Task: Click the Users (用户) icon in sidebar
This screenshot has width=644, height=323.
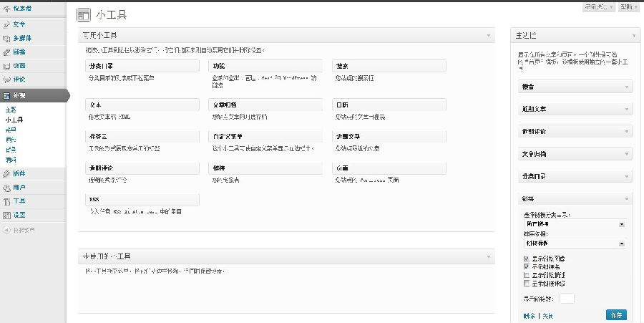Action: click(6, 187)
